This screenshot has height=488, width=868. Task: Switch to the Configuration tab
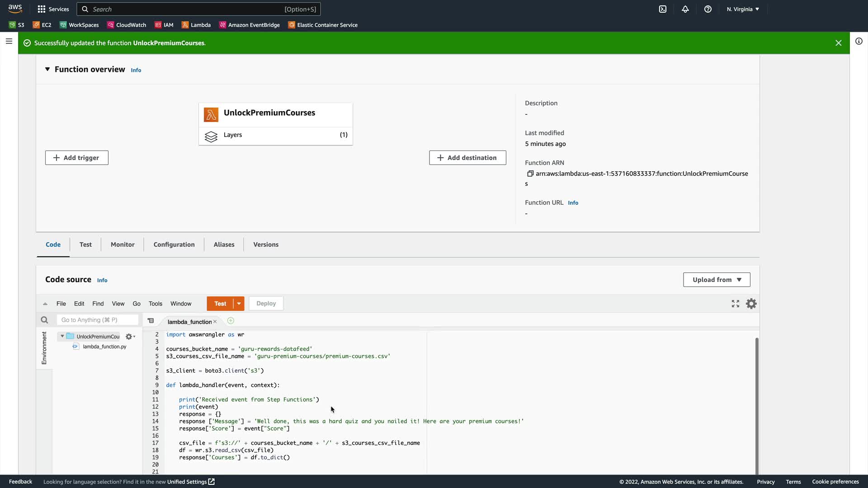[x=174, y=244]
